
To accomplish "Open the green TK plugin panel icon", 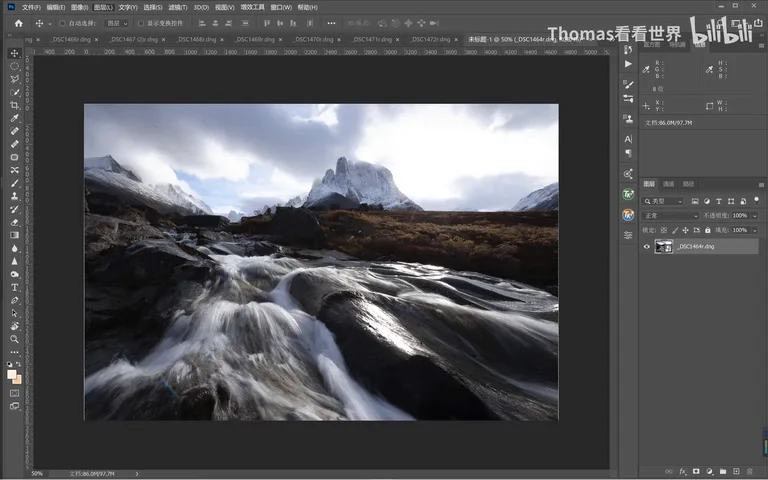I will click(x=628, y=194).
